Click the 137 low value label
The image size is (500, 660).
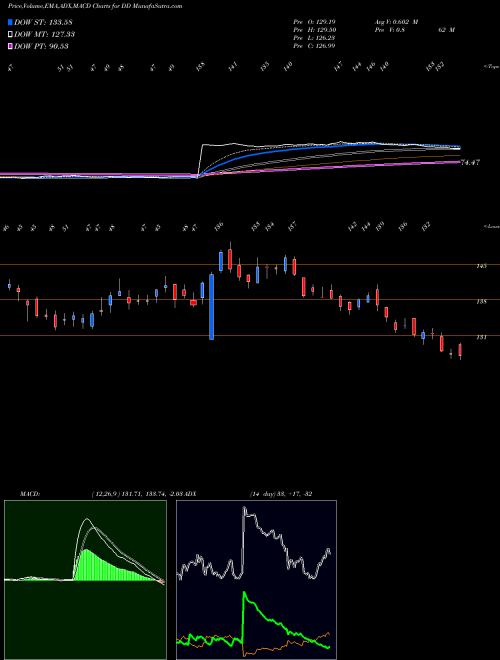tap(292, 227)
